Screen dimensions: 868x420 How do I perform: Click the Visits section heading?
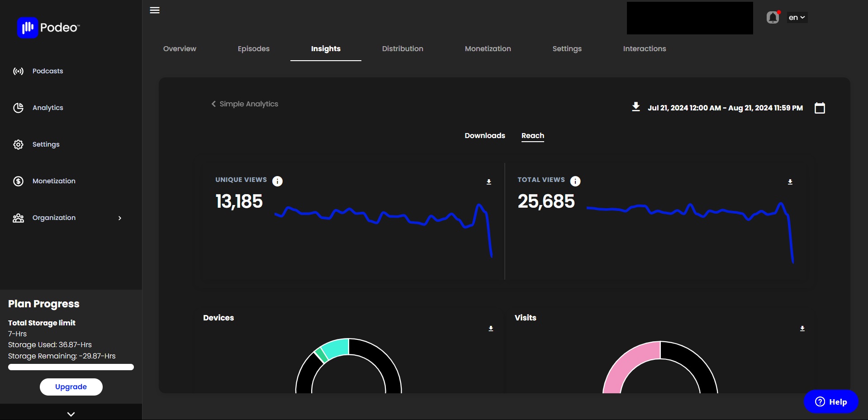(x=525, y=318)
